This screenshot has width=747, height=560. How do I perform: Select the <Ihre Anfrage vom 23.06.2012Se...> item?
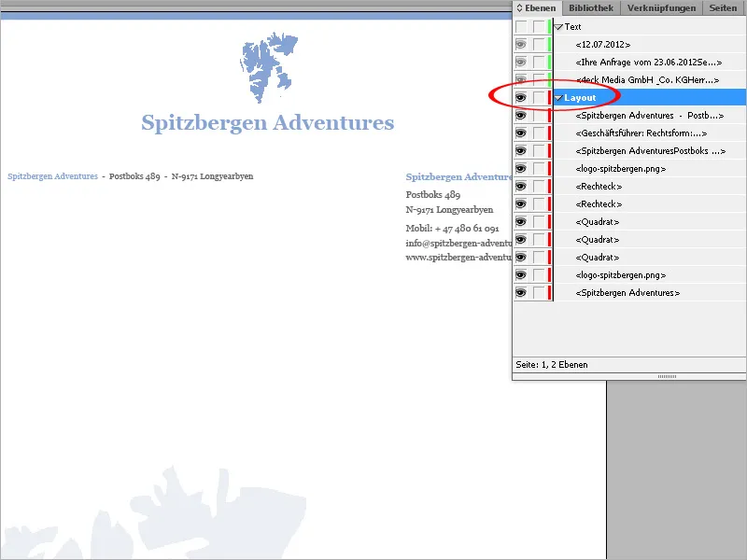(x=650, y=62)
